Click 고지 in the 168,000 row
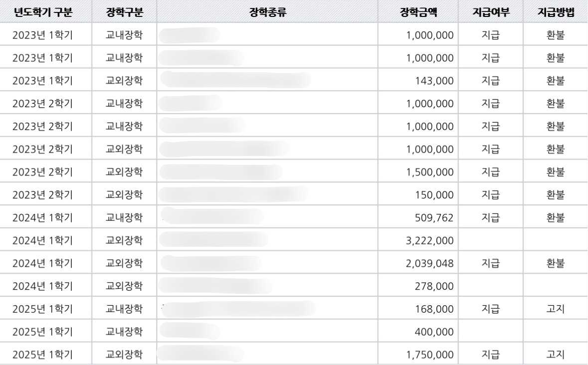This screenshot has width=588, height=365. [556, 309]
